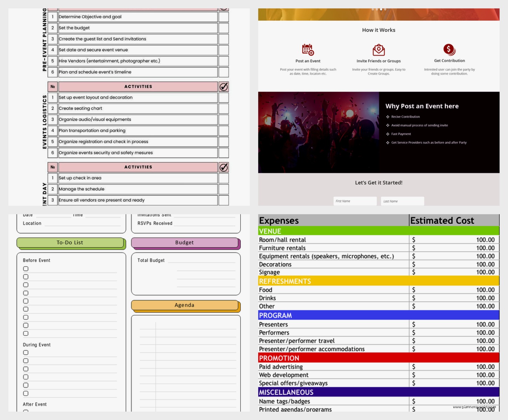Viewport: 508px width, 420px height.
Task: Click the Invite Friends or Groups envelope icon
Action: click(x=378, y=50)
